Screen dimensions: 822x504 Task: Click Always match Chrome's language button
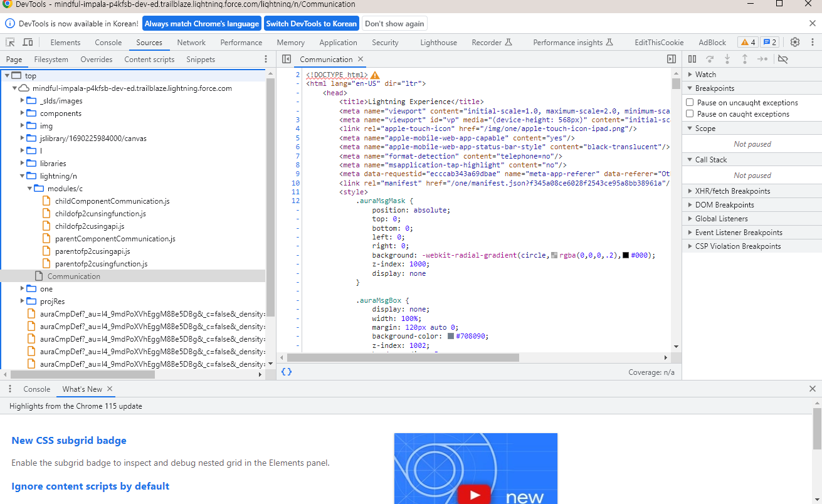pos(201,24)
